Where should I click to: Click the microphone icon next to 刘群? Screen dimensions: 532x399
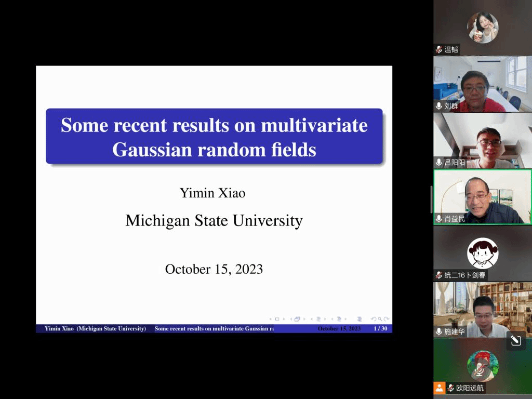click(x=439, y=106)
